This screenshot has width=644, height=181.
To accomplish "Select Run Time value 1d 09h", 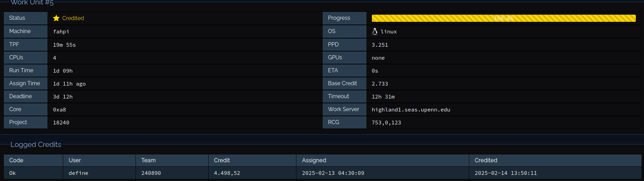I will (63, 71).
